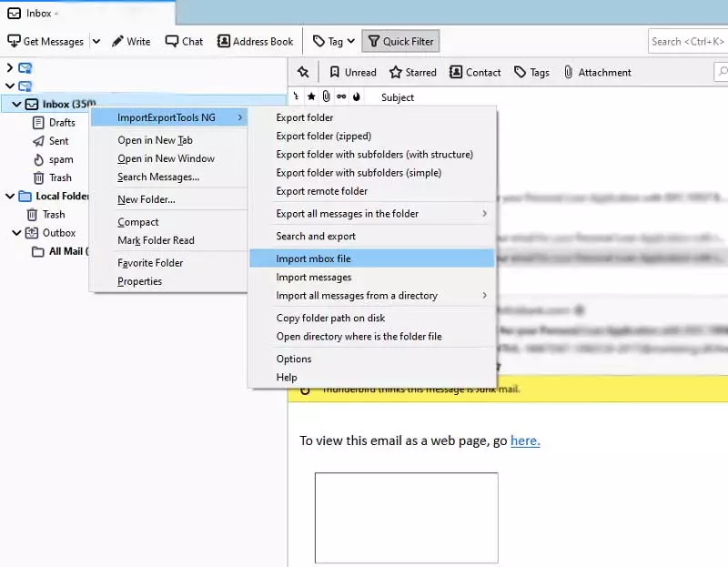Follow the "here." web page link
The height and width of the screenshot is (567, 728).
525,440
